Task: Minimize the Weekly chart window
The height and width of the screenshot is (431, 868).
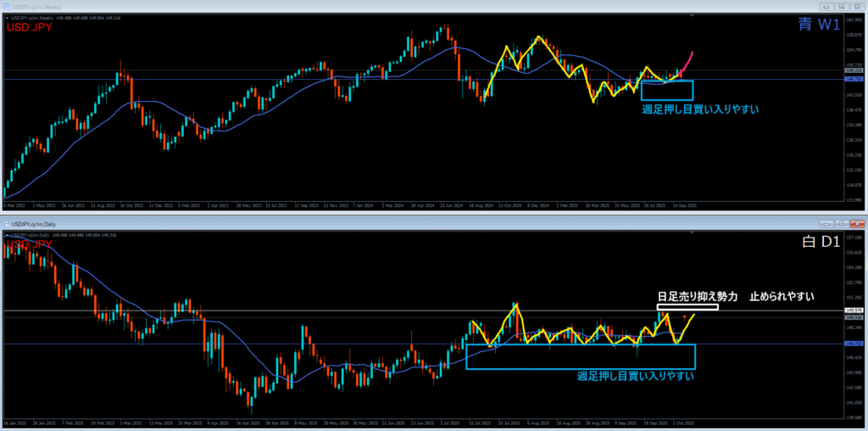Action: (826, 7)
